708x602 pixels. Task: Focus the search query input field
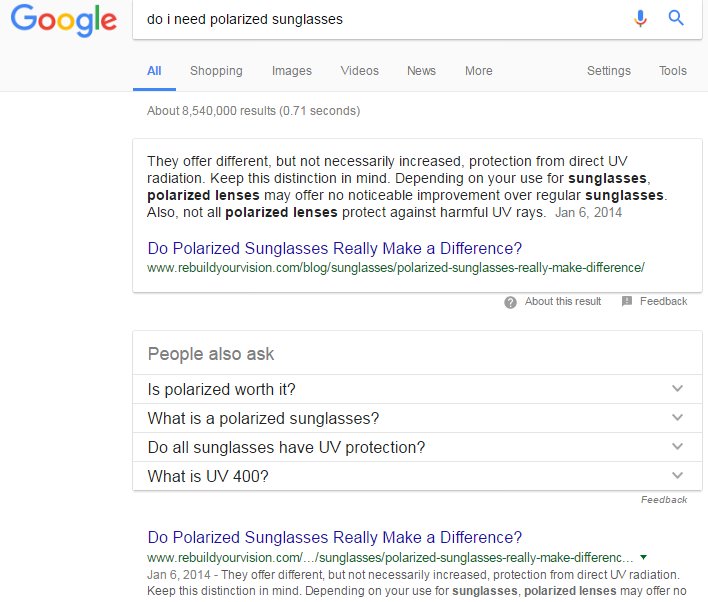point(384,19)
